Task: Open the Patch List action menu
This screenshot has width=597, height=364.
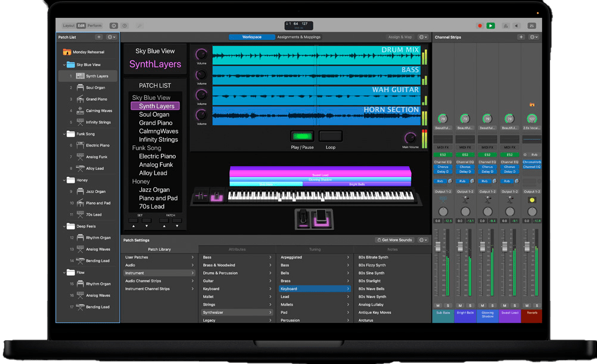Action: [111, 37]
